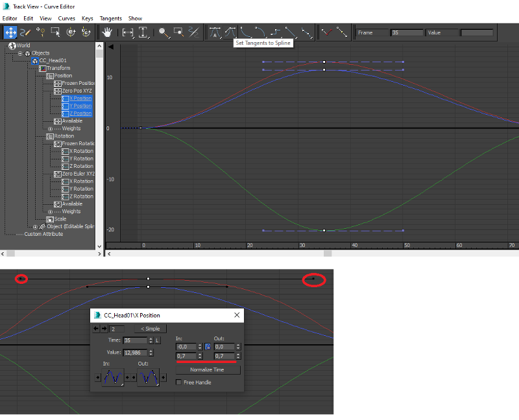Click the Time field showing 35
This screenshot has height=420, width=519.
pos(135,340)
